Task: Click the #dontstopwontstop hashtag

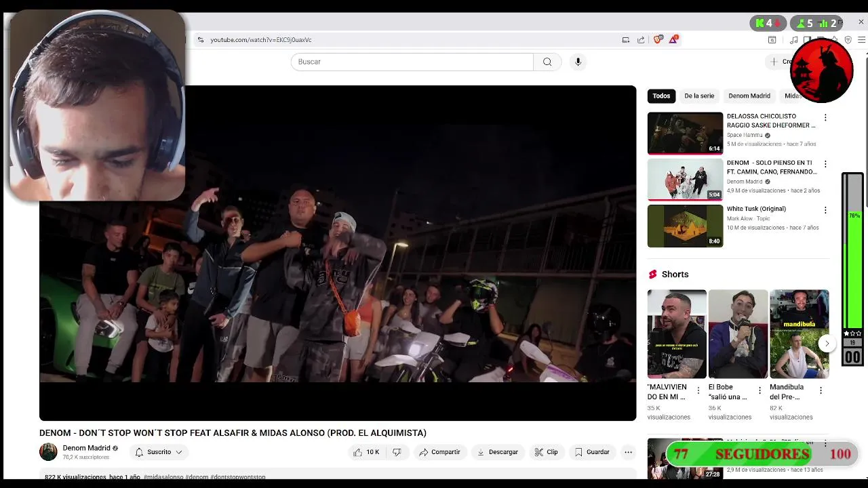Action: (238, 477)
